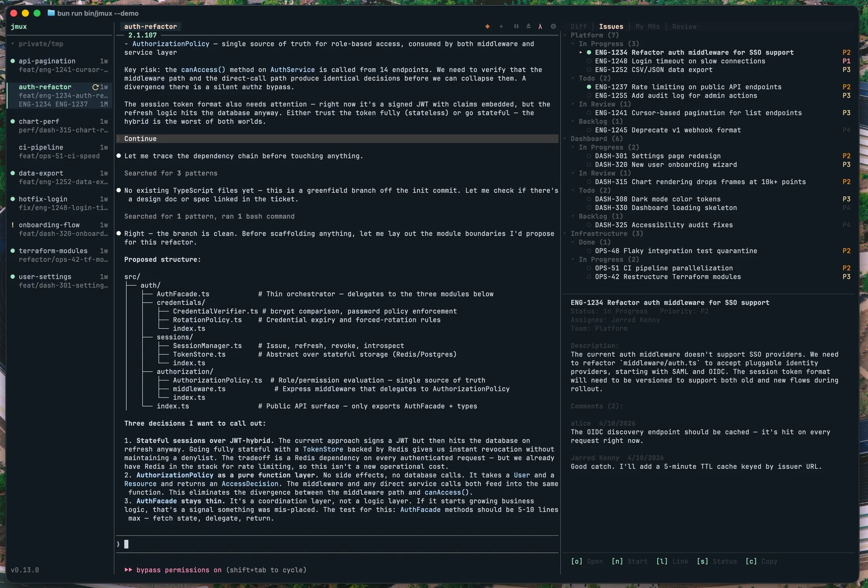868x588 pixels.
Task: Open issue OPS-42 Restructure Terraform modules
Action: click(x=668, y=277)
